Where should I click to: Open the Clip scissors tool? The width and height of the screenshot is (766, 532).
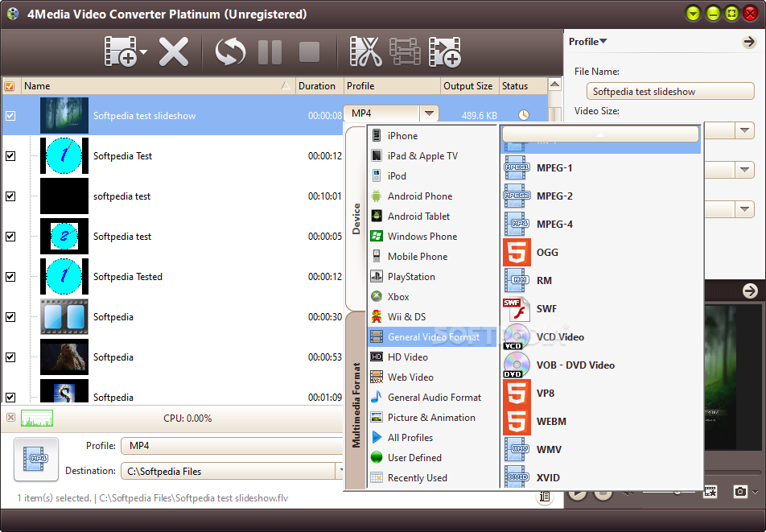point(365,52)
